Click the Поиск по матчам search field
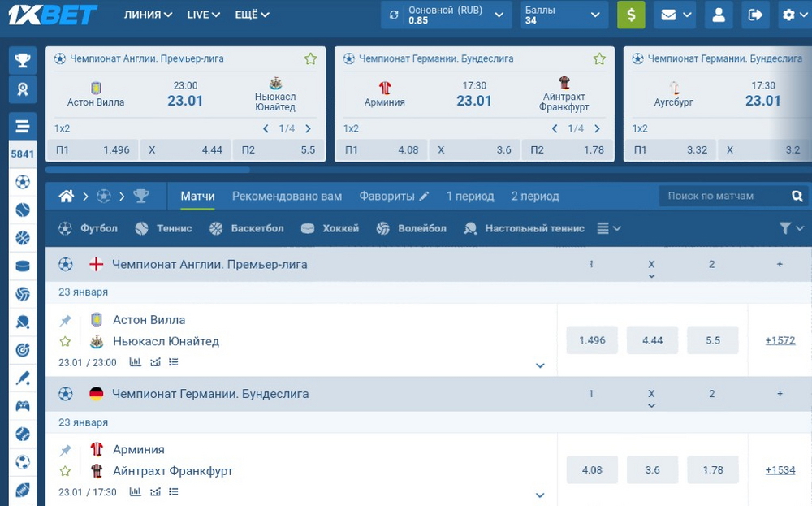This screenshot has height=506, width=812. (x=723, y=196)
